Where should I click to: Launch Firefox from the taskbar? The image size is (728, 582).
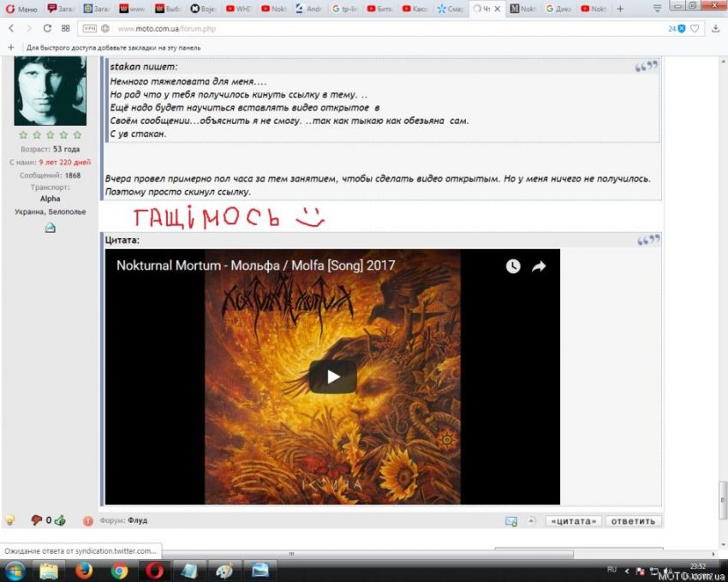click(84, 571)
